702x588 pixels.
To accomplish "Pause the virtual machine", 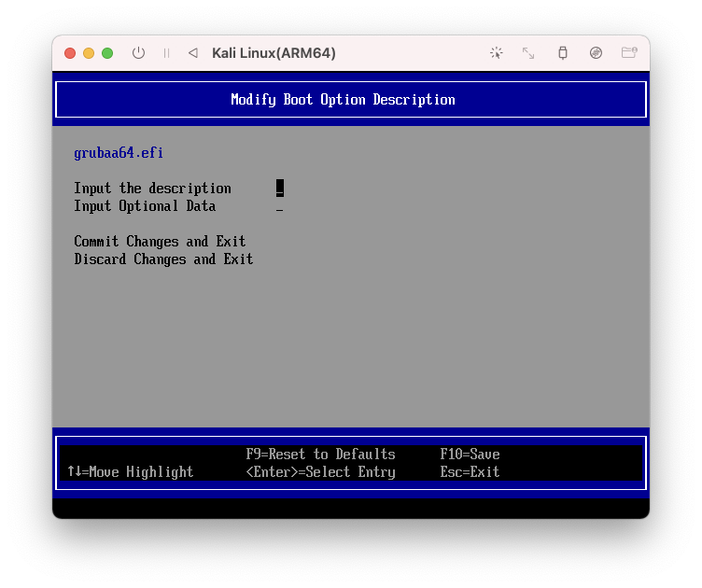I will pos(166,53).
